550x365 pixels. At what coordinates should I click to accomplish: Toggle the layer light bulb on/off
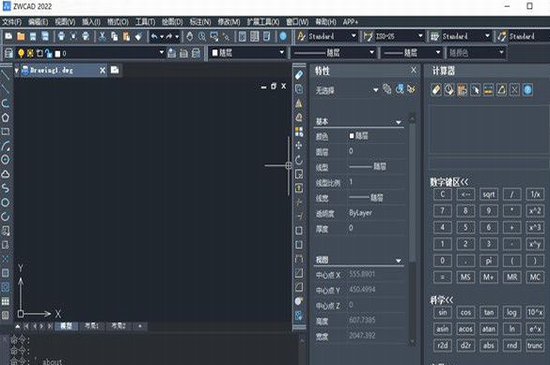click(21, 53)
